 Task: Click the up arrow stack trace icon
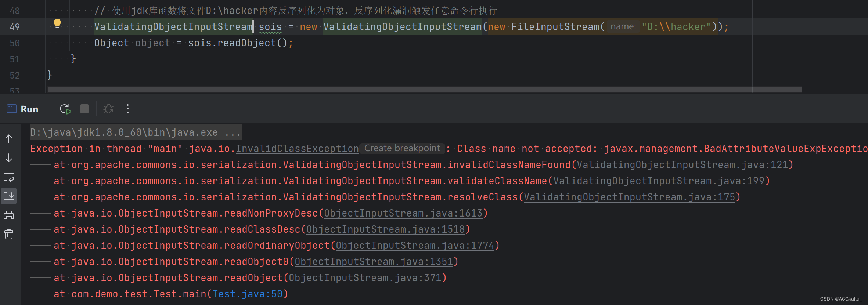click(9, 139)
